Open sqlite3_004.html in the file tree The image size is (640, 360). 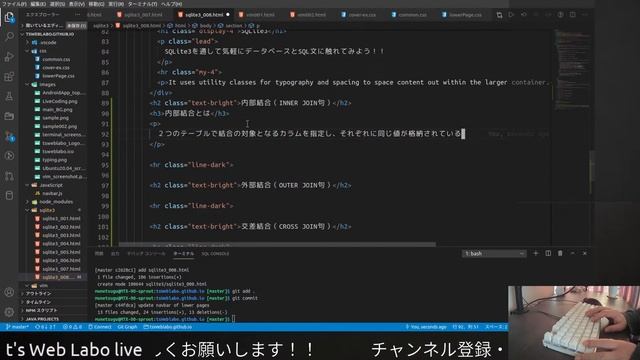click(x=61, y=244)
